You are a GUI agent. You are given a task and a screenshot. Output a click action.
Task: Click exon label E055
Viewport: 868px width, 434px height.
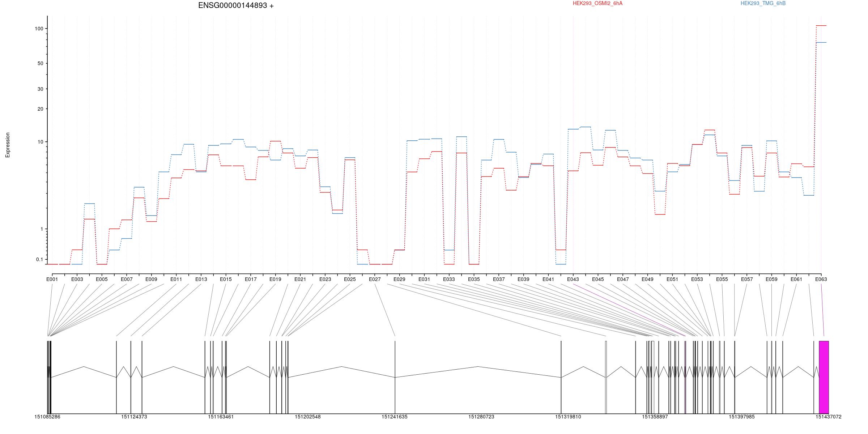(x=722, y=279)
